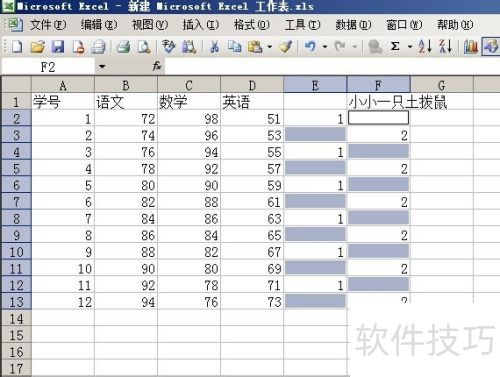Click the Insert Function fx button
This screenshot has width=500, height=377.
(x=157, y=66)
